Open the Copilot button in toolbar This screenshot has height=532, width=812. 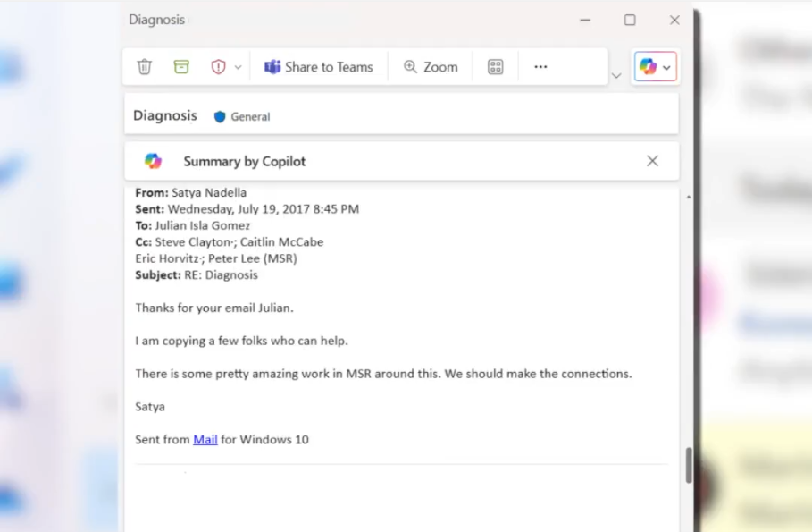pyautogui.click(x=648, y=66)
